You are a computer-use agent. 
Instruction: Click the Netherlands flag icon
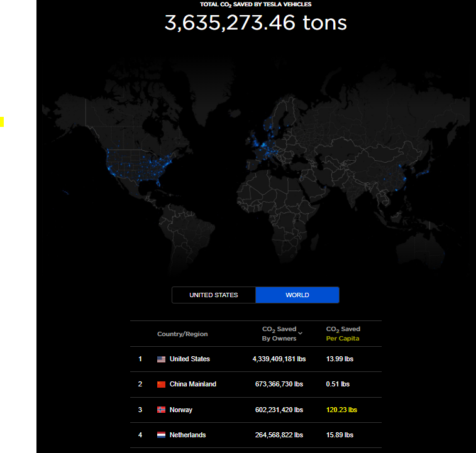click(161, 435)
